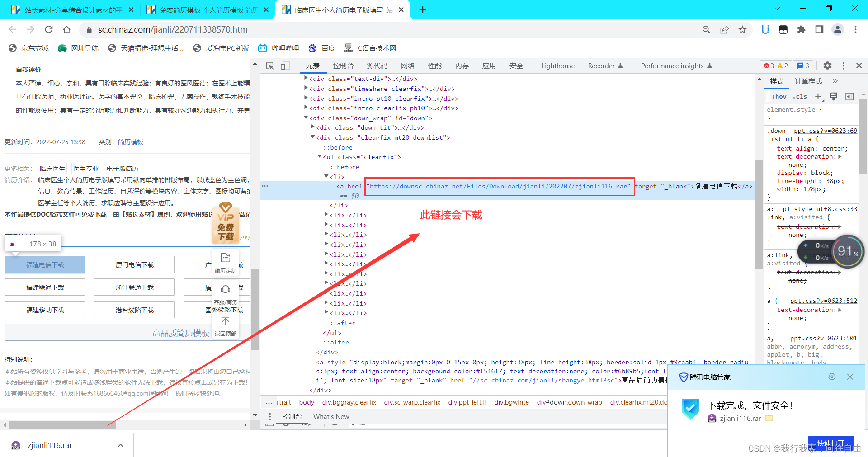The width and height of the screenshot is (868, 457).
Task: Open Tencent PC Manager popup settings gear
Action: tap(832, 377)
